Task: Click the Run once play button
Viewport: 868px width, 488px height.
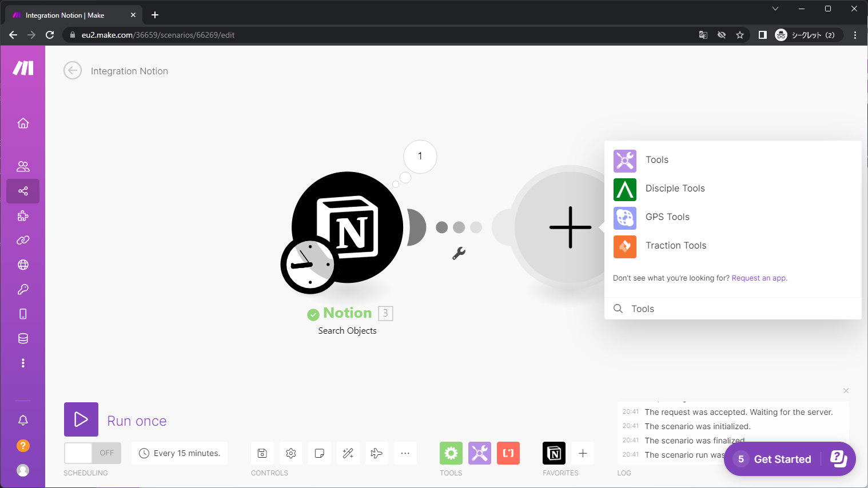Action: 81,419
